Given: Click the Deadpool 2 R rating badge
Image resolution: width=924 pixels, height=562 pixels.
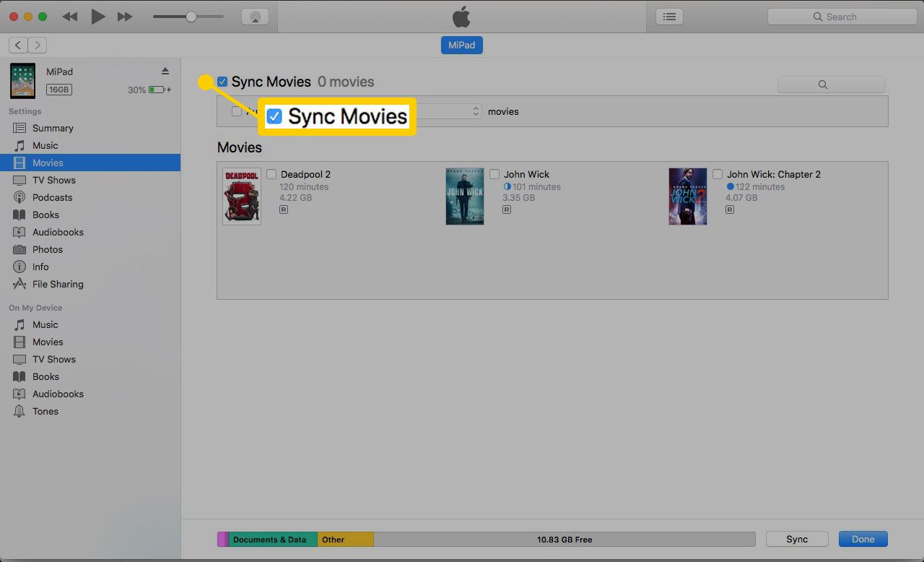Looking at the screenshot, I should coord(284,209).
